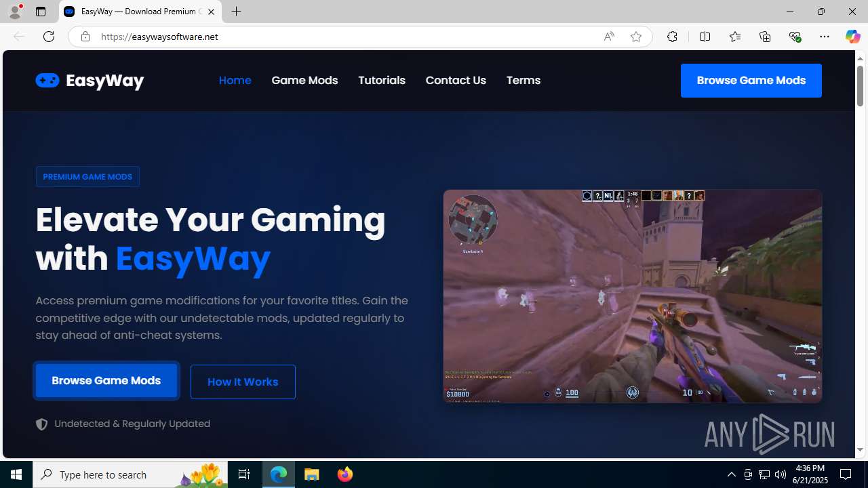This screenshot has width=868, height=488.
Task: Close the EasyWay browser tab
Action: [211, 12]
